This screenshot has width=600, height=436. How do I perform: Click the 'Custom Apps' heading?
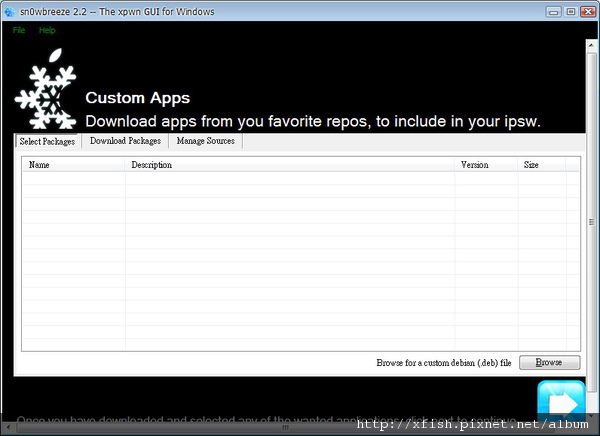[x=138, y=98]
